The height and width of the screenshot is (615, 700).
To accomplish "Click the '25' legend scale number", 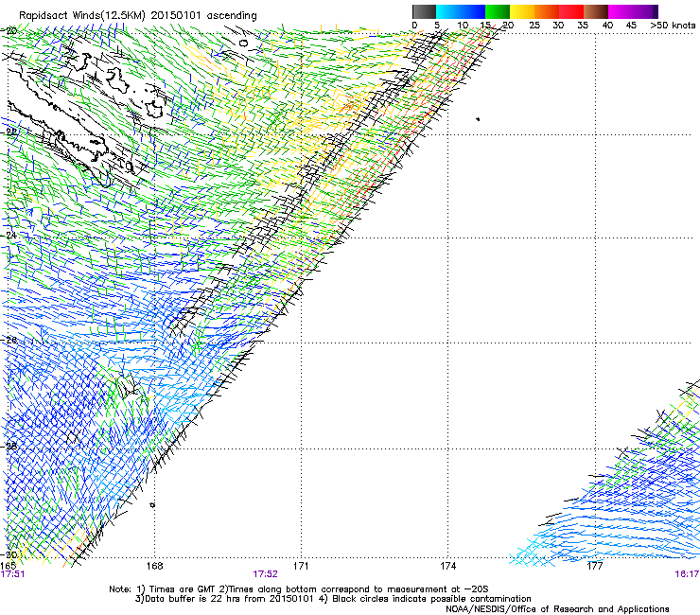I will [534, 26].
